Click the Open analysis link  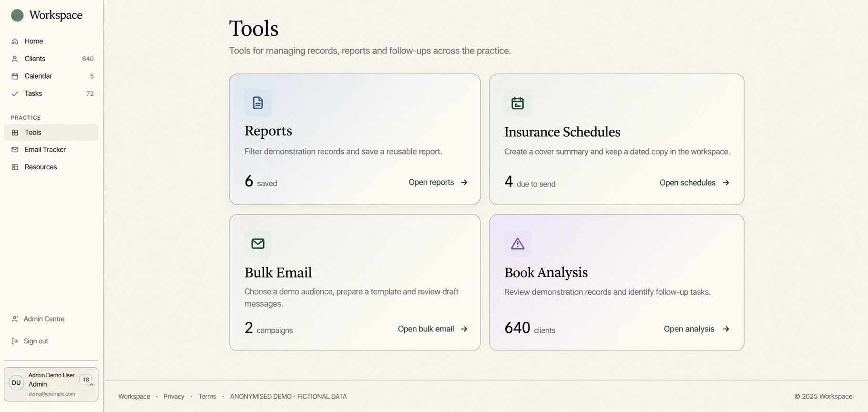696,329
